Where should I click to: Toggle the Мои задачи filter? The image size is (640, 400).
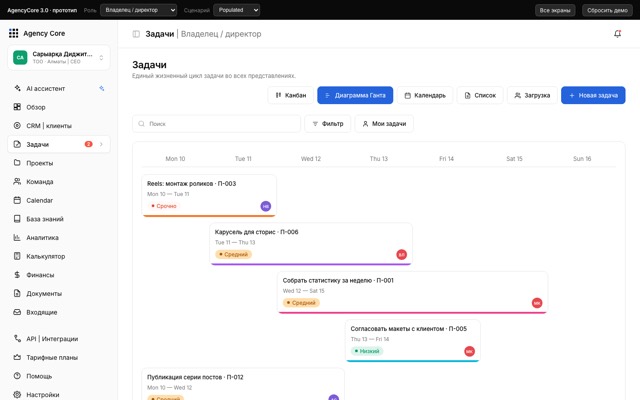coord(384,124)
